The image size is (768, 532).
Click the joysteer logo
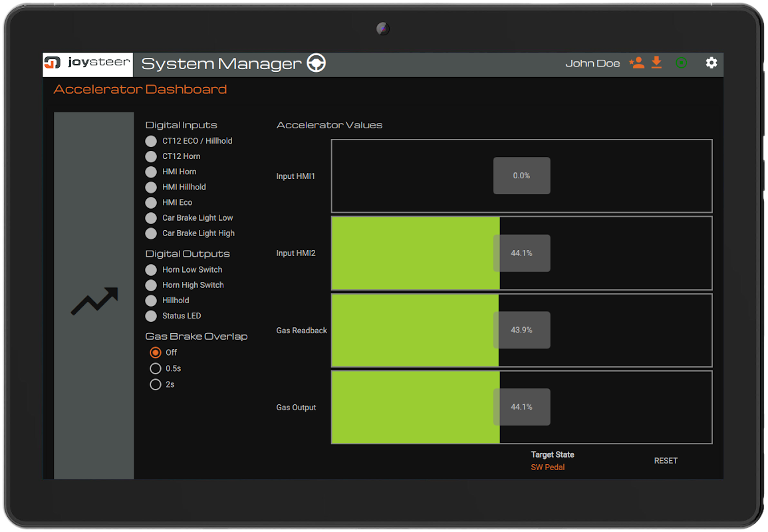[88, 64]
